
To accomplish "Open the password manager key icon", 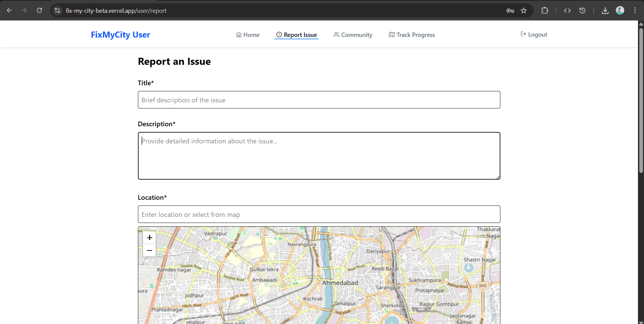I will pyautogui.click(x=510, y=11).
